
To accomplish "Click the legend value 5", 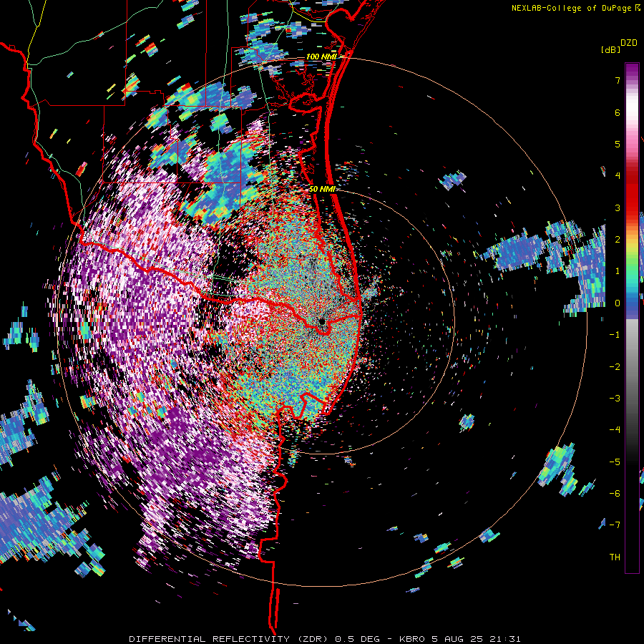I will click(618, 144).
